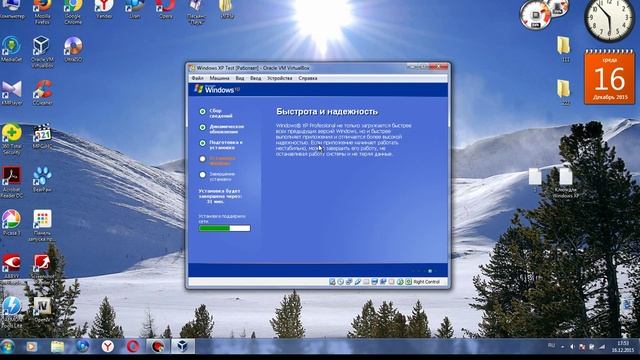
Task: Show hidden tray icons arrow
Action: pyautogui.click(x=562, y=347)
